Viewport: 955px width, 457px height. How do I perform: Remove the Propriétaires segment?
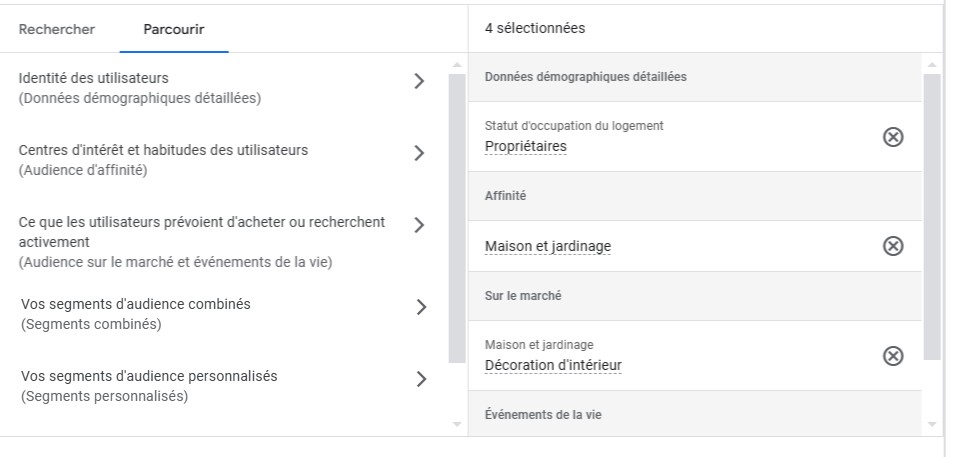pyautogui.click(x=893, y=137)
